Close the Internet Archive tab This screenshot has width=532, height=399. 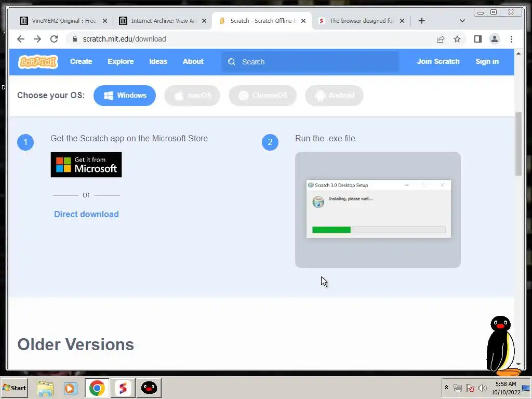coord(204,21)
